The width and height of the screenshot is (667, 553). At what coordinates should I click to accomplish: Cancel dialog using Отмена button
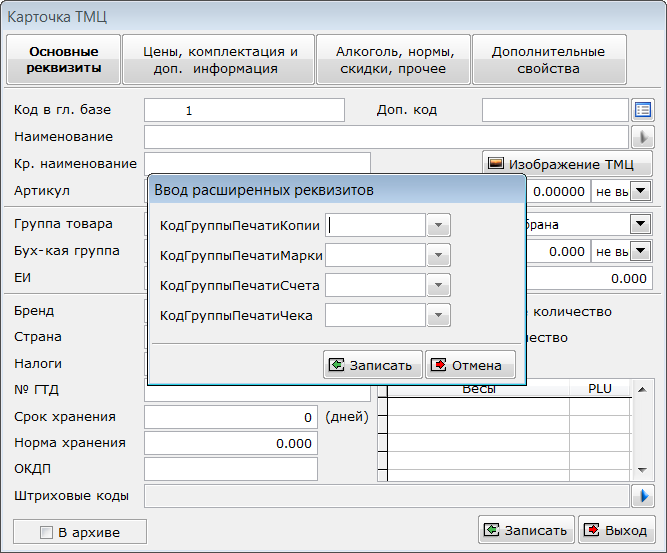tap(470, 365)
